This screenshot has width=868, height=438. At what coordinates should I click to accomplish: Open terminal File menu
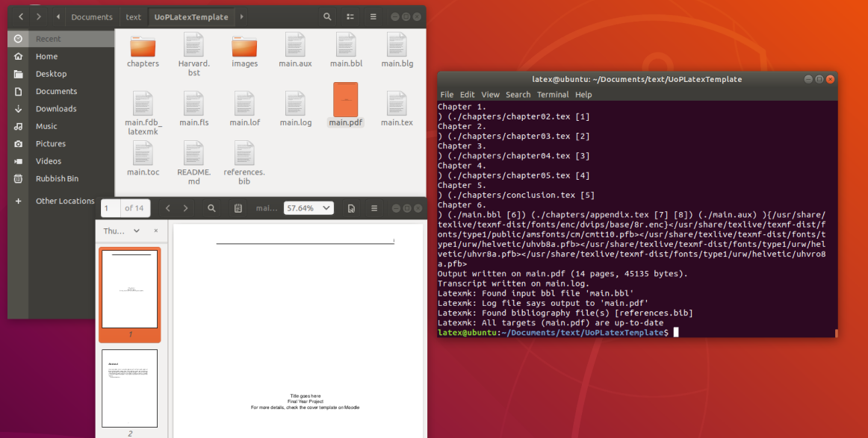click(x=447, y=95)
